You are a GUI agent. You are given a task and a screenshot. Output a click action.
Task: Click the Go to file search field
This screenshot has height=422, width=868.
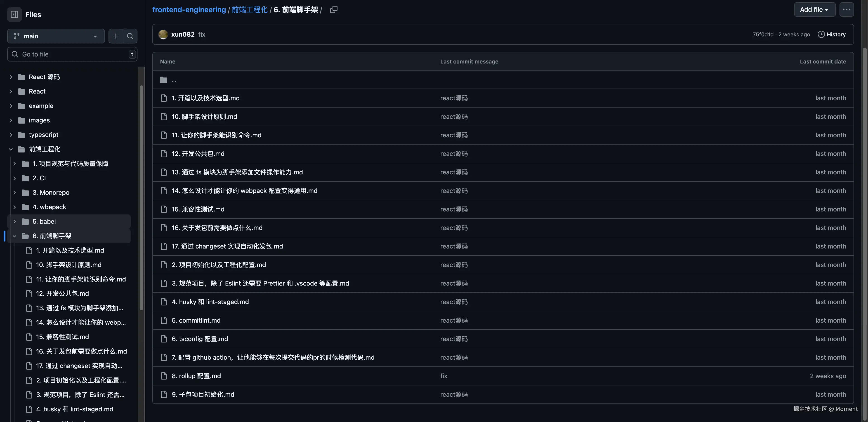(72, 54)
